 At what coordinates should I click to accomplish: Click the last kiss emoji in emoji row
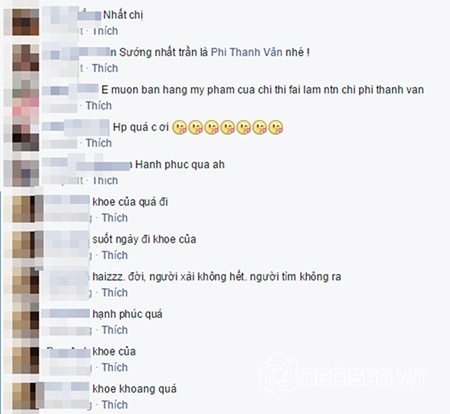276,127
